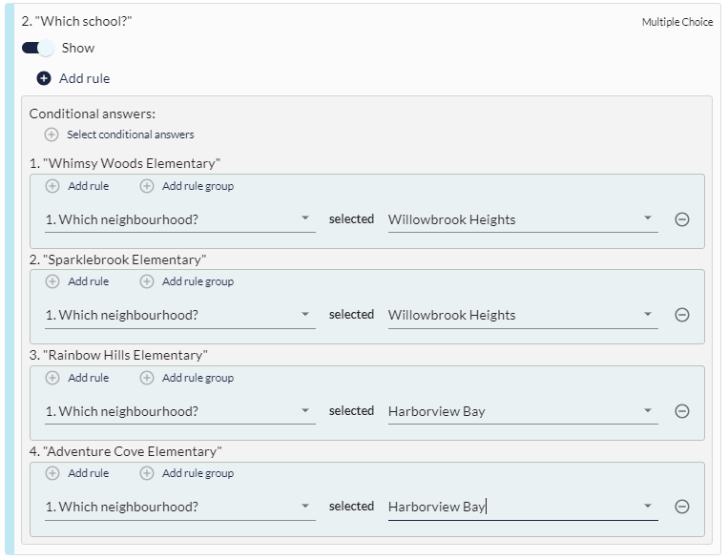728x560 pixels.
Task: Open Willowbrook Heights dropdown for Sparklebrook Elementary
Action: pyautogui.click(x=523, y=315)
